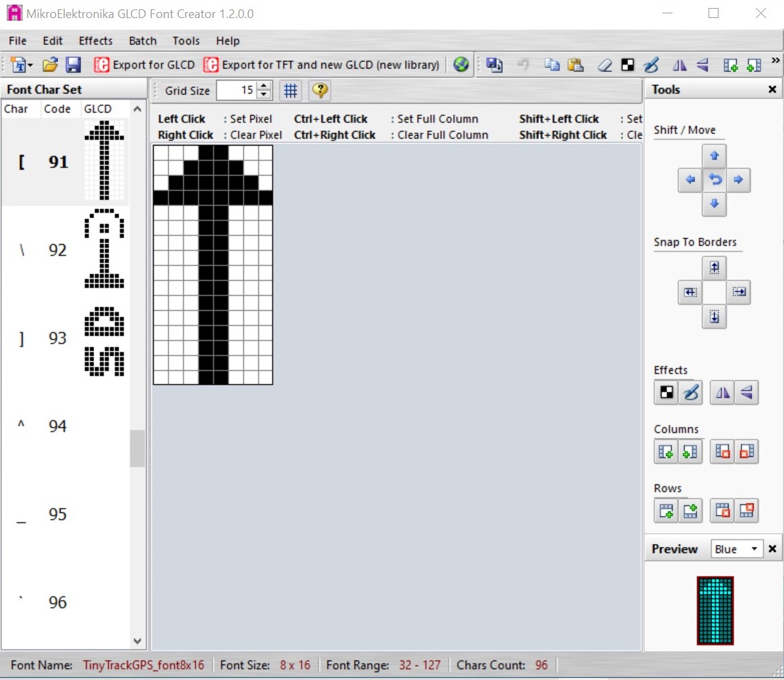The image size is (784, 680).
Task: Open the Preview color dropdown showing Blue
Action: tap(737, 549)
